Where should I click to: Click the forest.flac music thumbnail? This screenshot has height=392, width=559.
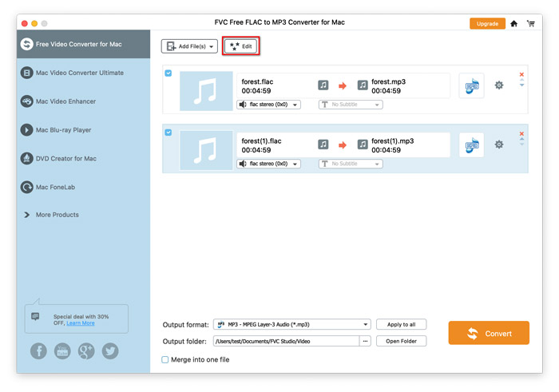pyautogui.click(x=206, y=91)
